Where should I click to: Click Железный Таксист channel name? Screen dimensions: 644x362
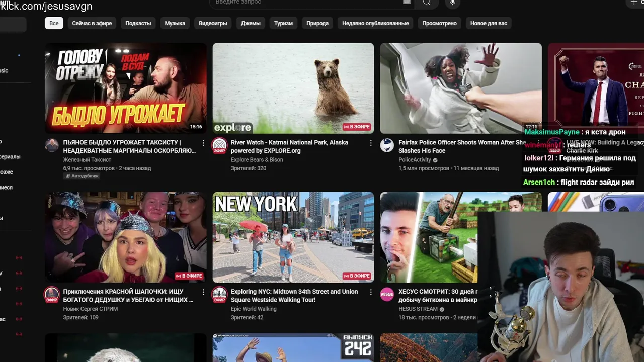pos(87,160)
